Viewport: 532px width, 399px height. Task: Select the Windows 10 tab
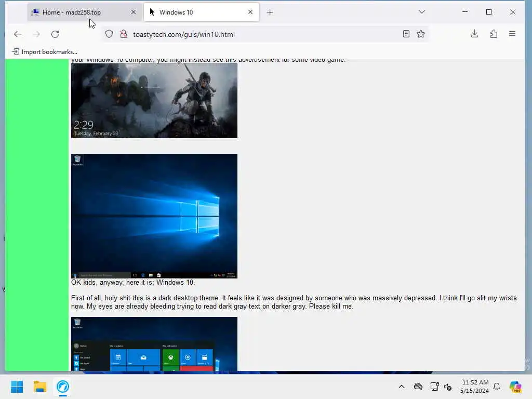201,12
